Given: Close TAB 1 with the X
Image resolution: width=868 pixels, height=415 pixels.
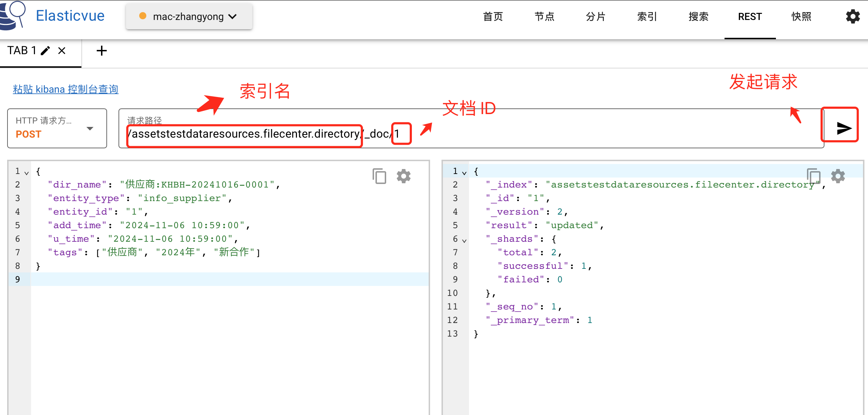Looking at the screenshot, I should pos(61,50).
